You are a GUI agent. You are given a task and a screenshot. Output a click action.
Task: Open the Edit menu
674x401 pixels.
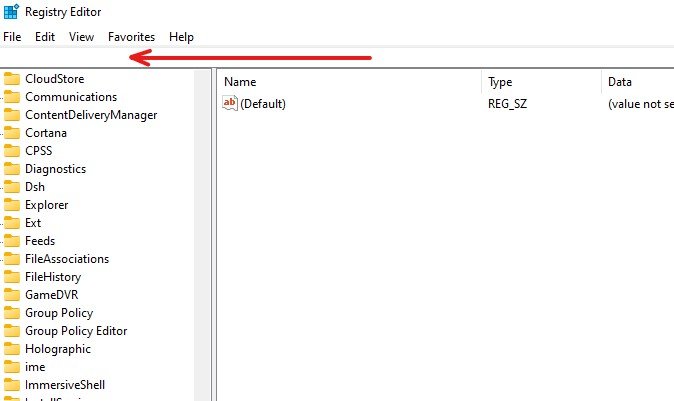coord(45,37)
